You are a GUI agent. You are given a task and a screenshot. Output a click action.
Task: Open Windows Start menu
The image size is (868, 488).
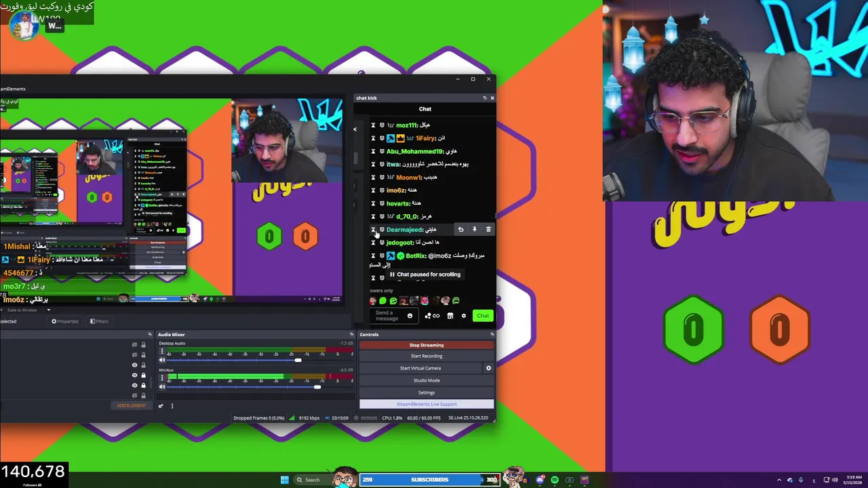click(285, 480)
